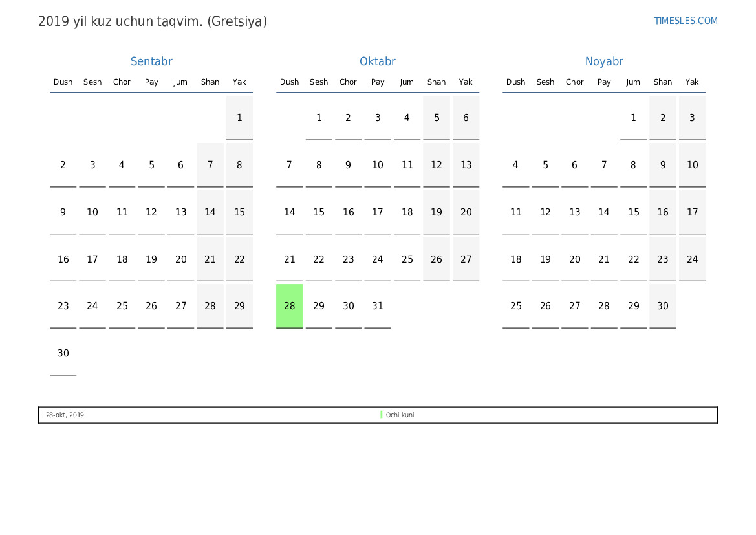Image resolution: width=756 pixels, height=535 pixels.
Task: Select 22 September
Action: (x=240, y=259)
